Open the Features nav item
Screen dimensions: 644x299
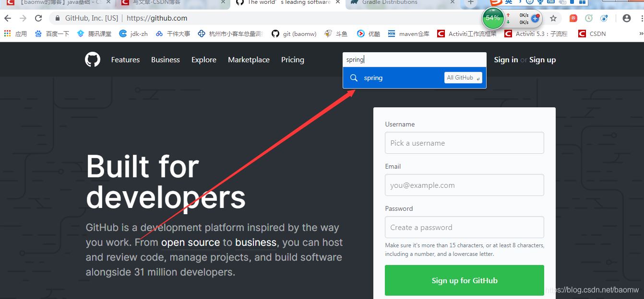[125, 60]
